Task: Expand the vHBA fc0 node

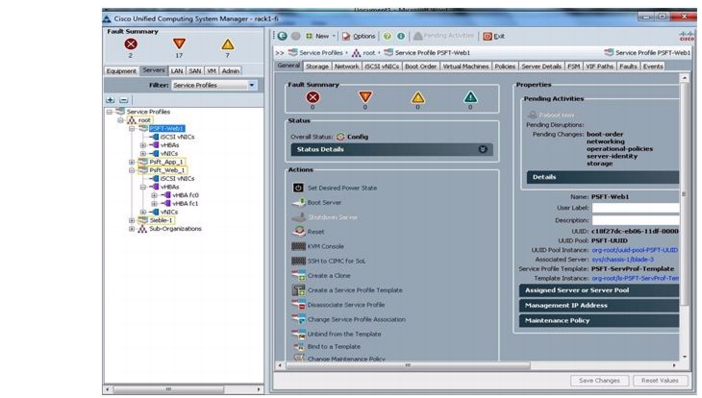Action: 154,195
